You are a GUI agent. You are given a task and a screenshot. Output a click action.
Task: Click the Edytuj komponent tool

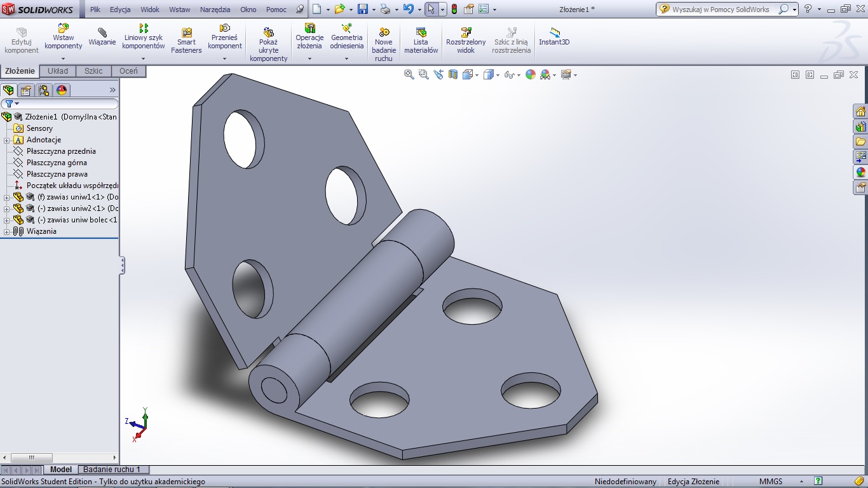(22, 41)
